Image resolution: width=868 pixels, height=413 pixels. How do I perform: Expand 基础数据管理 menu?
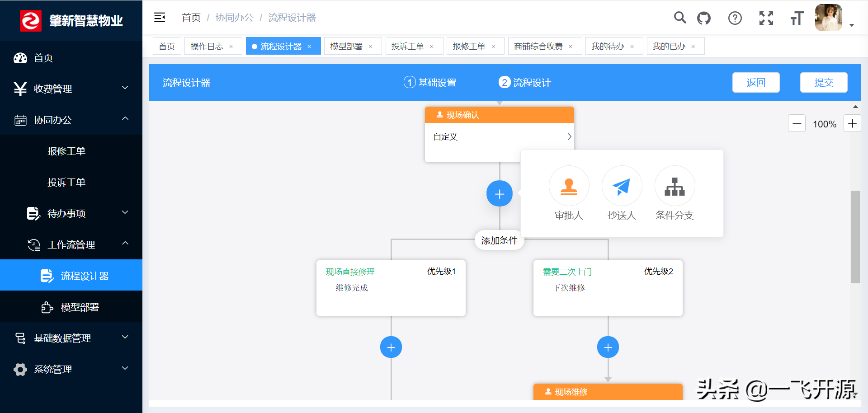pos(71,338)
